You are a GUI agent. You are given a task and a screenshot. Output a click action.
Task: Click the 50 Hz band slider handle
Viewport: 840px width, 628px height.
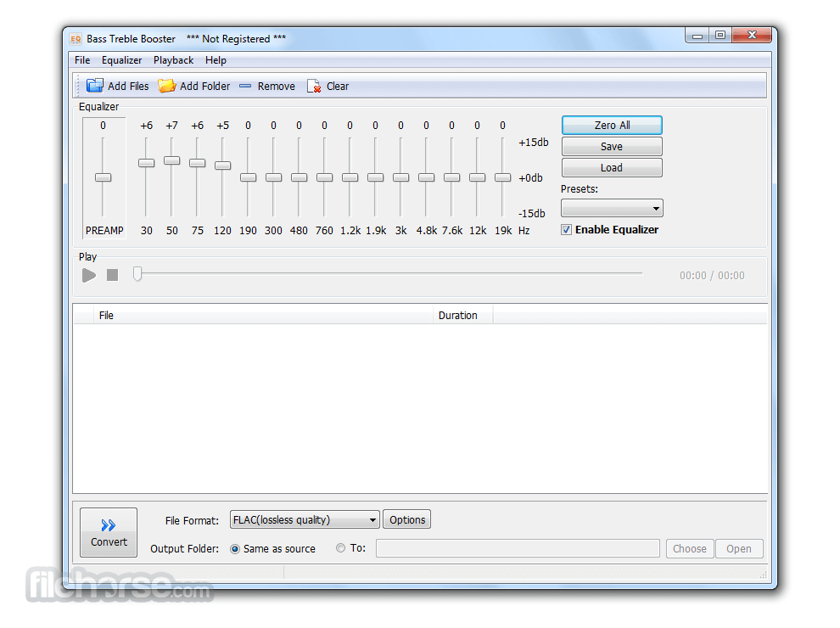[171, 160]
